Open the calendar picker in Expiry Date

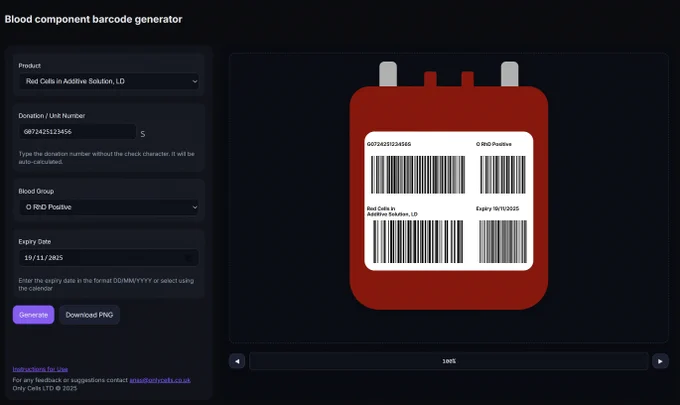[x=189, y=258]
